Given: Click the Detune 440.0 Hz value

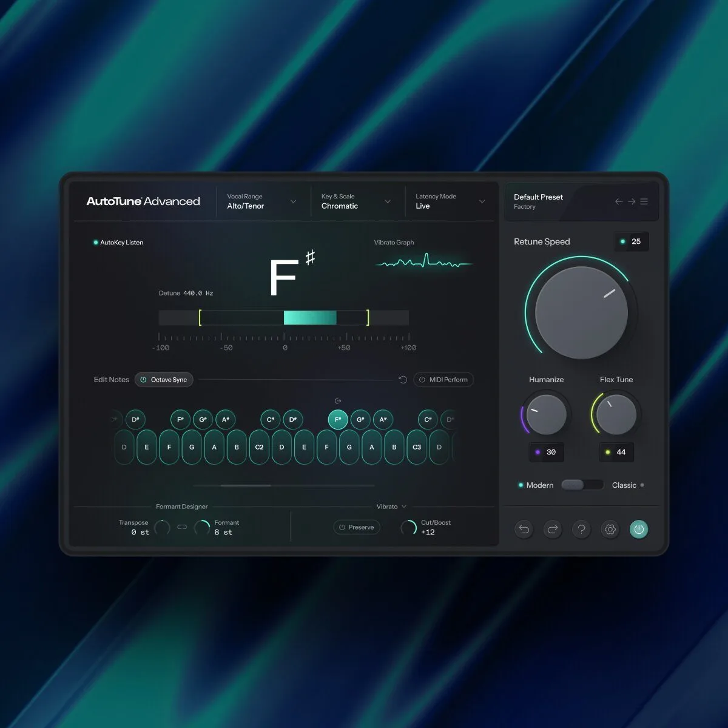Looking at the screenshot, I should click(198, 293).
